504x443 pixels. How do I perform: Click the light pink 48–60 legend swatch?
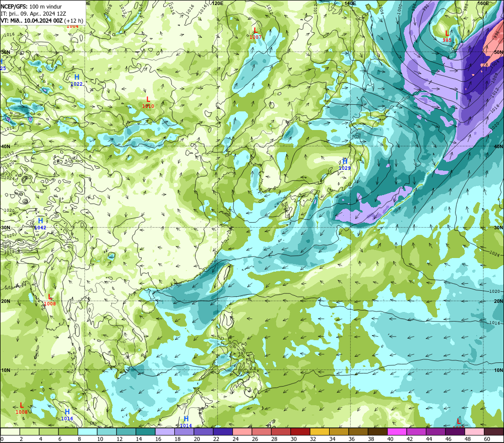474,431
